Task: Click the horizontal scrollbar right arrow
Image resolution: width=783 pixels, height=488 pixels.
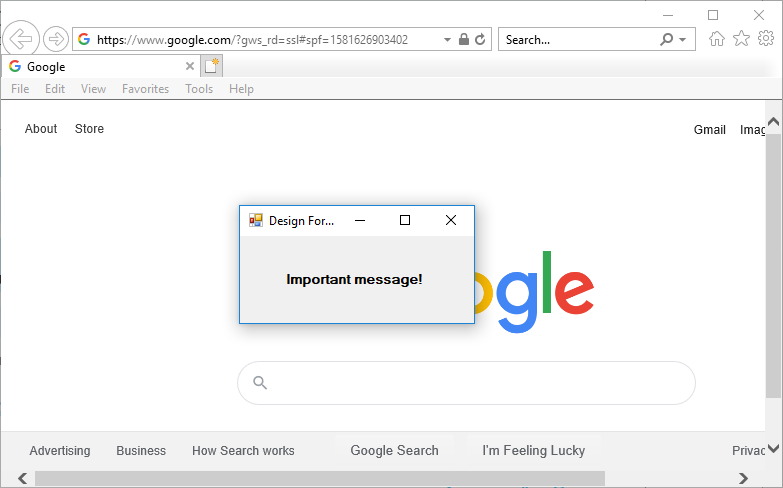Action: pyautogui.click(x=743, y=479)
